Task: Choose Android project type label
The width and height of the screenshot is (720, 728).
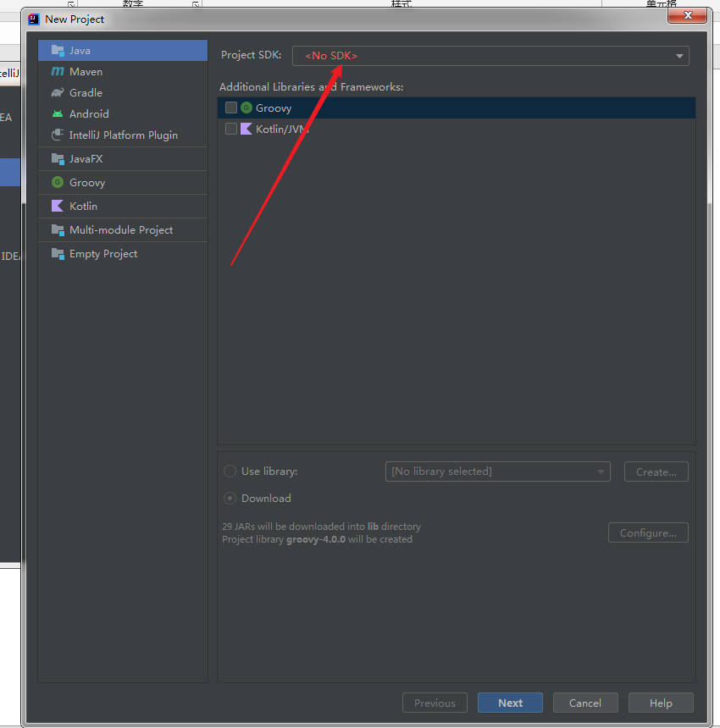Action: pos(89,114)
